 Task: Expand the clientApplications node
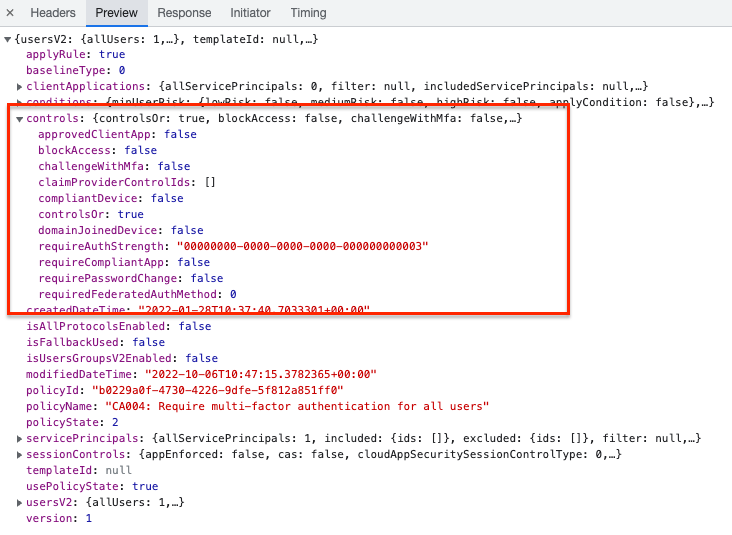tap(20, 86)
